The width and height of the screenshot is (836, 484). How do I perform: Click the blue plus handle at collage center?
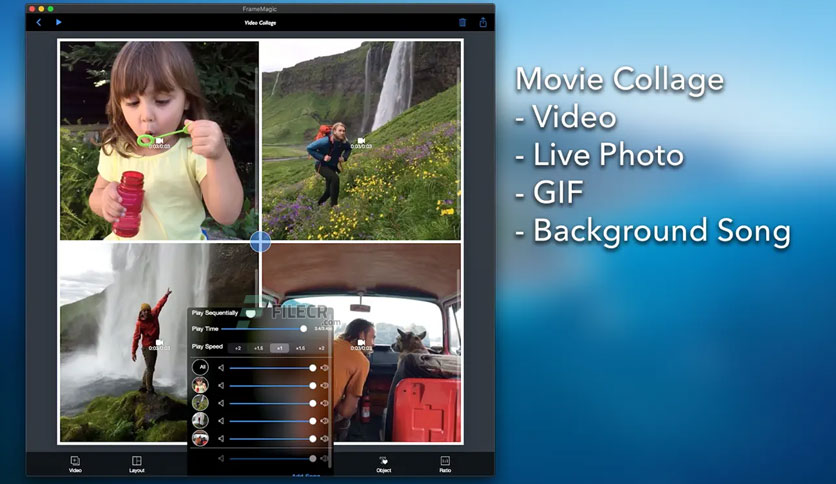260,241
